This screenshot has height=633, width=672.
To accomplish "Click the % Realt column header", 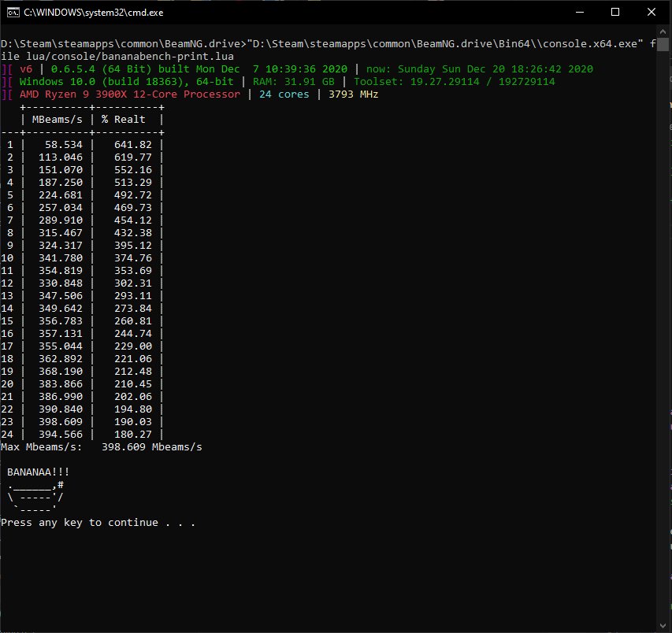I will (x=124, y=120).
